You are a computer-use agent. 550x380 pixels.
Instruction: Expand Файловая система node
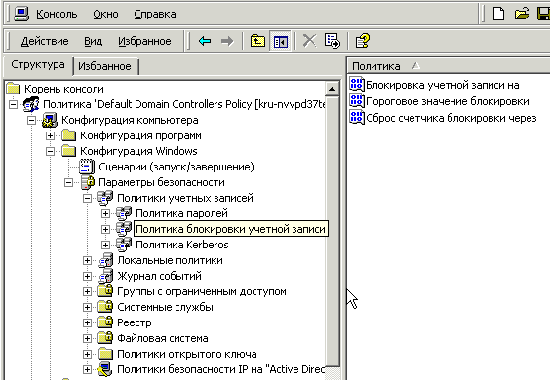[87, 338]
